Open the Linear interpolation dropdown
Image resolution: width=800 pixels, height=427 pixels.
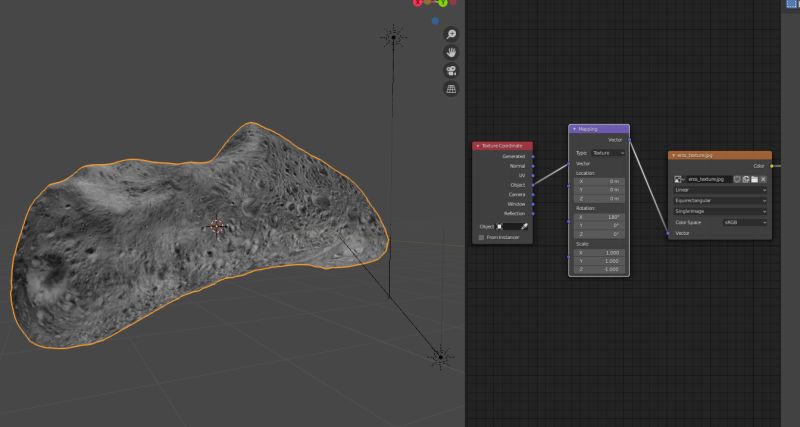tap(720, 190)
